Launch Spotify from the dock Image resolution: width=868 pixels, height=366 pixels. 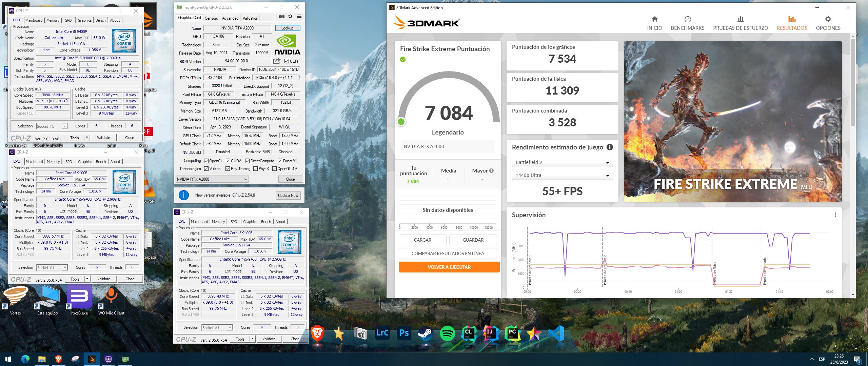click(x=447, y=334)
